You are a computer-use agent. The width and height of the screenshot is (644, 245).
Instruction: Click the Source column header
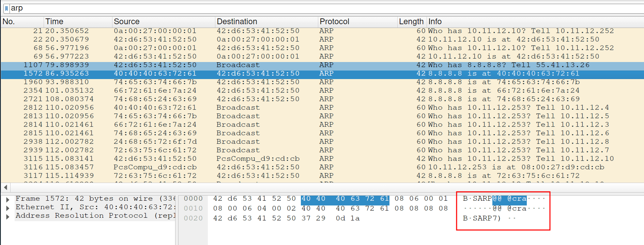click(x=163, y=21)
